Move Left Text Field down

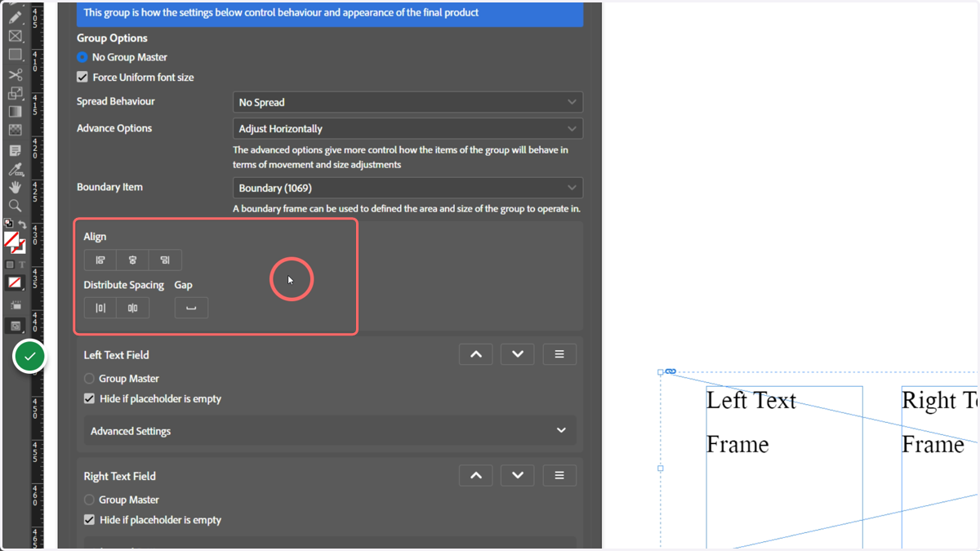click(x=518, y=354)
